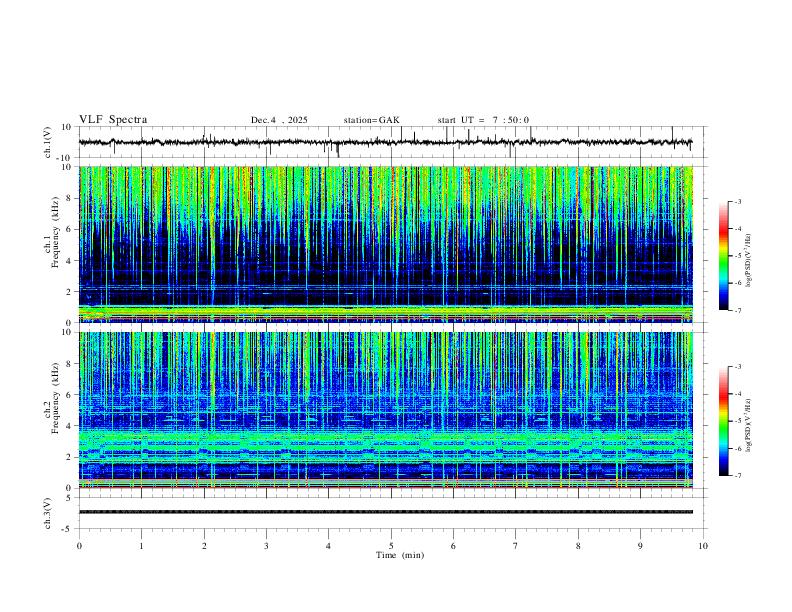Image resolution: width=792 pixels, height=612 pixels.
Task: Click the "ch.3(V)" axis label
Action: tap(48, 514)
